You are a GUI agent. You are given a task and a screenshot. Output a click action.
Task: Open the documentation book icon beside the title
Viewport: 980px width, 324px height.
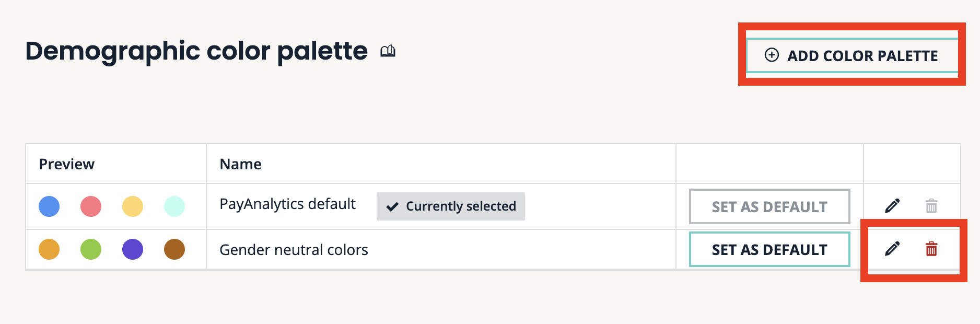click(388, 51)
